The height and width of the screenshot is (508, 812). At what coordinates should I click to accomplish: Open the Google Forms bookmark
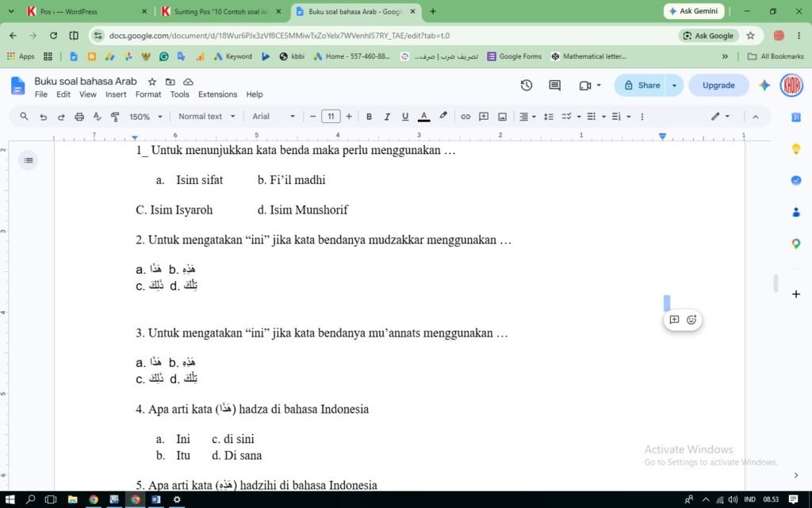click(x=514, y=56)
